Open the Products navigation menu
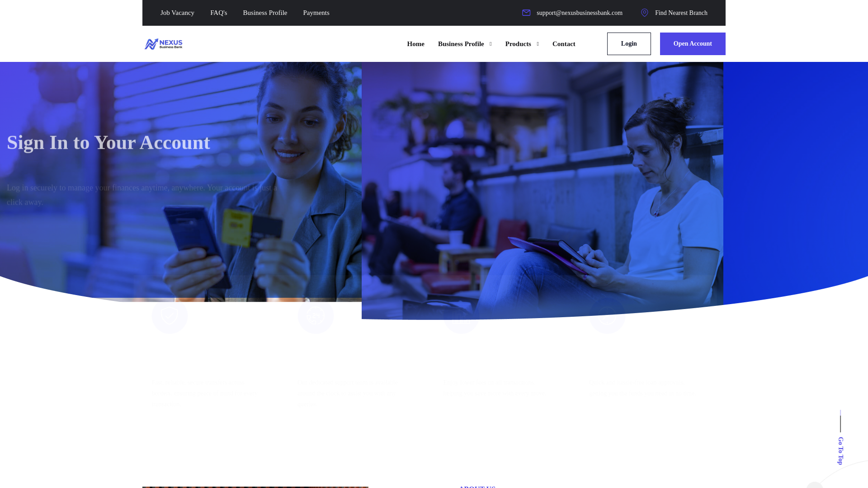Image resolution: width=868 pixels, height=488 pixels. (x=518, y=44)
